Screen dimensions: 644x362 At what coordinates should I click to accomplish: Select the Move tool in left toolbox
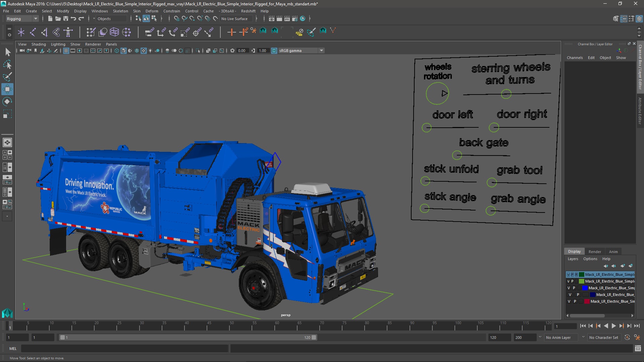(x=7, y=89)
